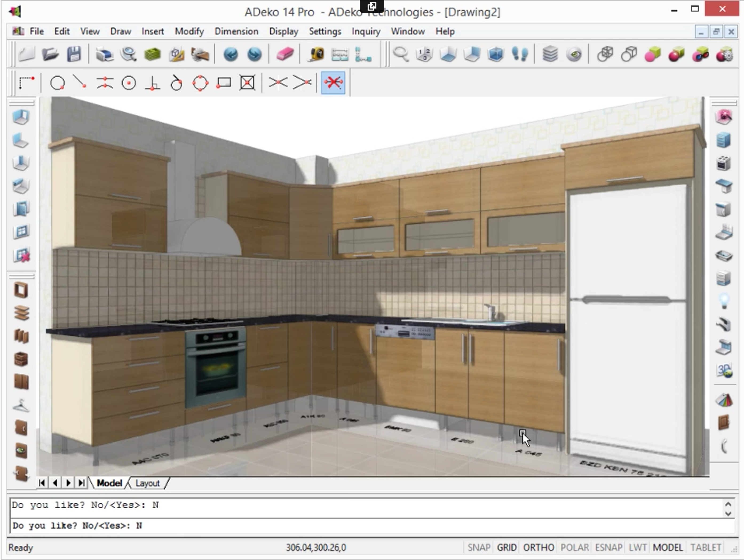Go to next tab arrow
This screenshot has width=744, height=560.
[x=68, y=483]
